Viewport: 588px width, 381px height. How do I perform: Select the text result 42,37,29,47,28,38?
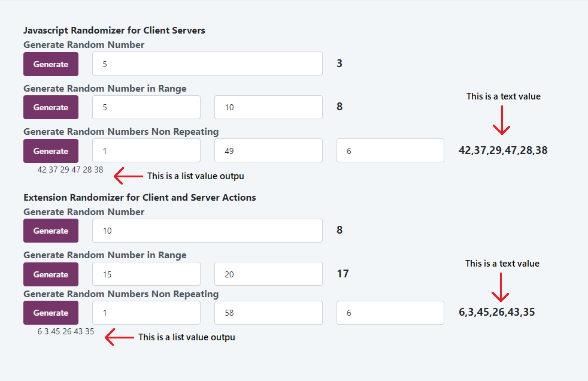503,150
